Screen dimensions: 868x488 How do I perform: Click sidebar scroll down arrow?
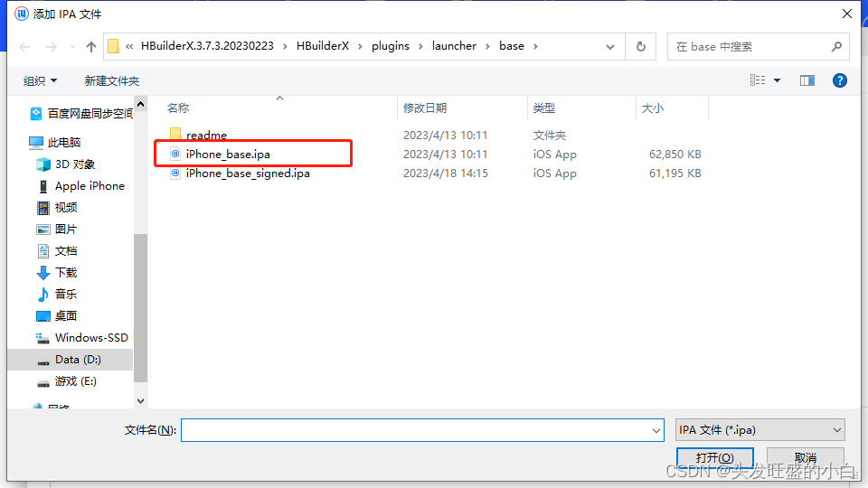pyautogui.click(x=141, y=401)
